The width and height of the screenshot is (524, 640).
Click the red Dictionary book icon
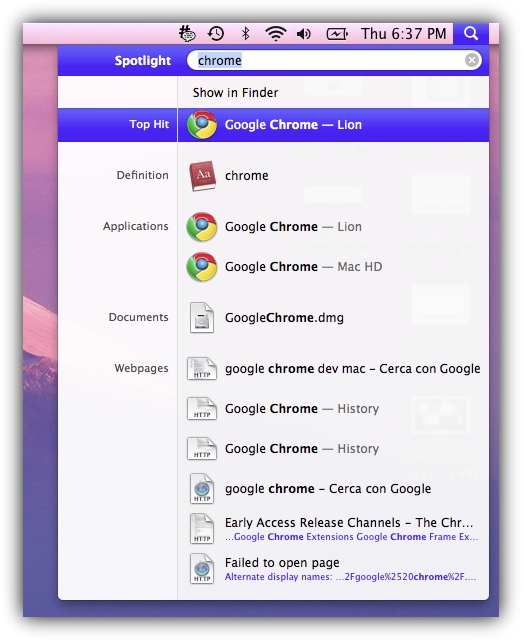tap(202, 176)
